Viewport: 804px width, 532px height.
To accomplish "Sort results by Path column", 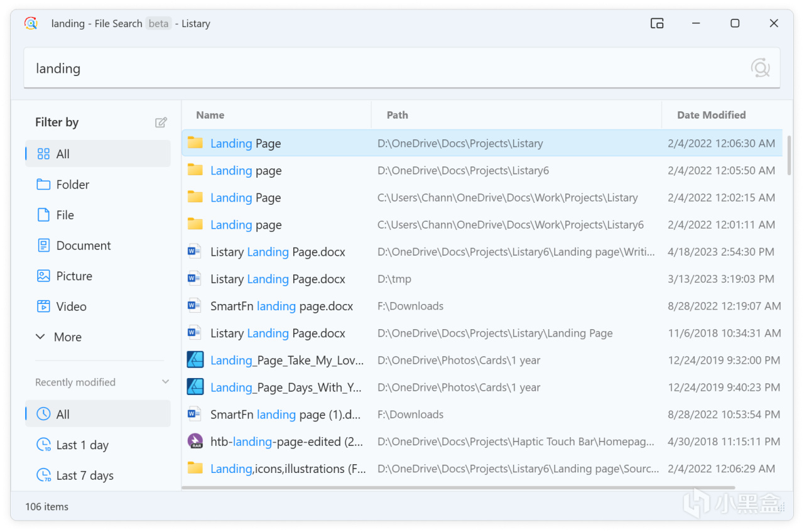I will pos(397,115).
